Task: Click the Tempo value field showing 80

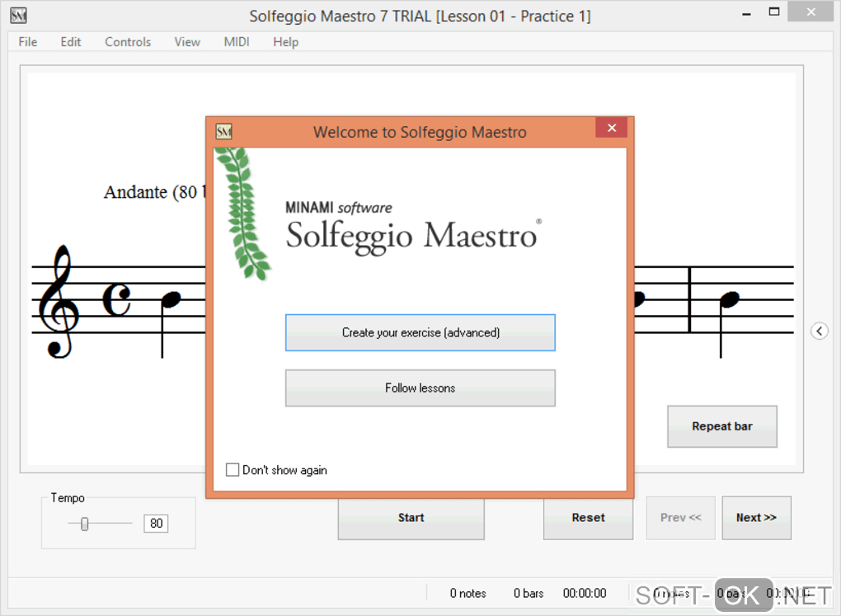Action: pos(156,523)
